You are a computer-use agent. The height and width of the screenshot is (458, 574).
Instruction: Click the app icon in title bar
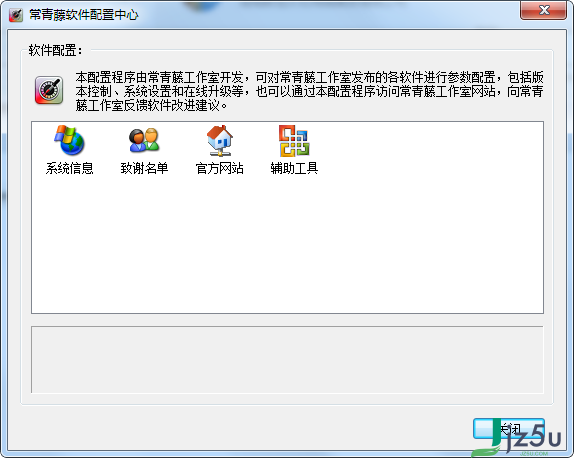pos(16,15)
